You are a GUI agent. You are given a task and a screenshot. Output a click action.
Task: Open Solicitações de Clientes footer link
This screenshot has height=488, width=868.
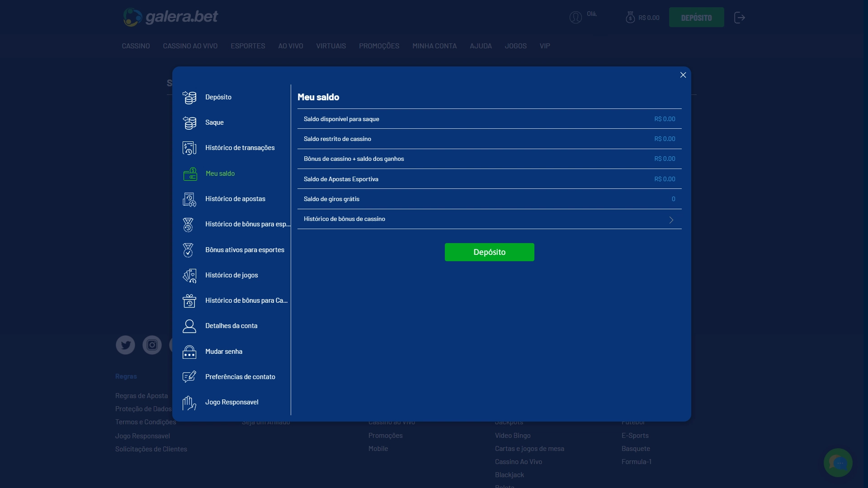[151, 449]
